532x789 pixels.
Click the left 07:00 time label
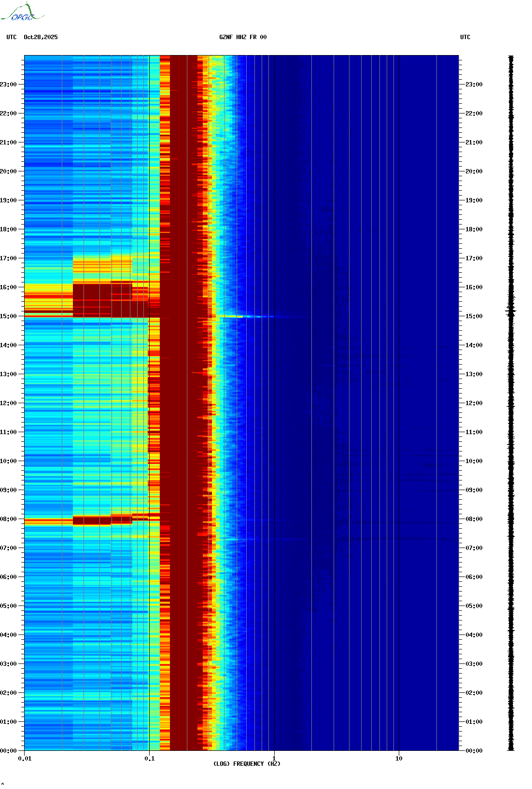coord(8,548)
